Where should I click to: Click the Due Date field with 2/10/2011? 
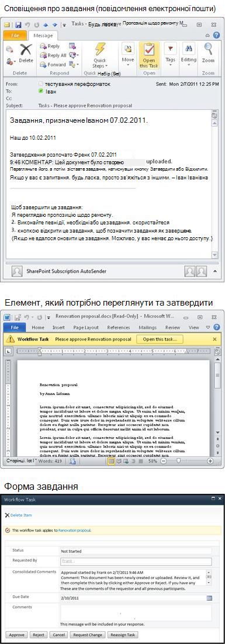pos(133,598)
